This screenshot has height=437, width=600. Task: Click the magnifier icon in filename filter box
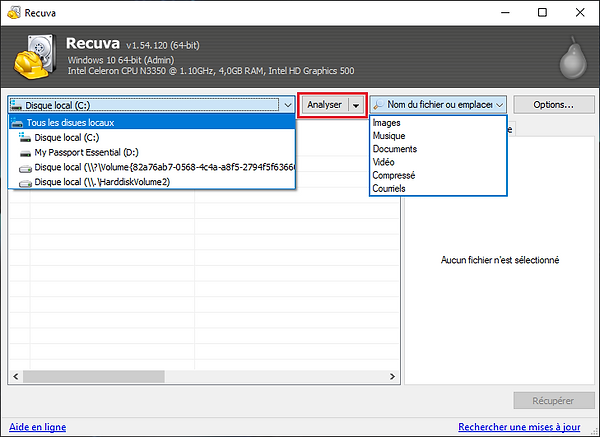point(379,104)
